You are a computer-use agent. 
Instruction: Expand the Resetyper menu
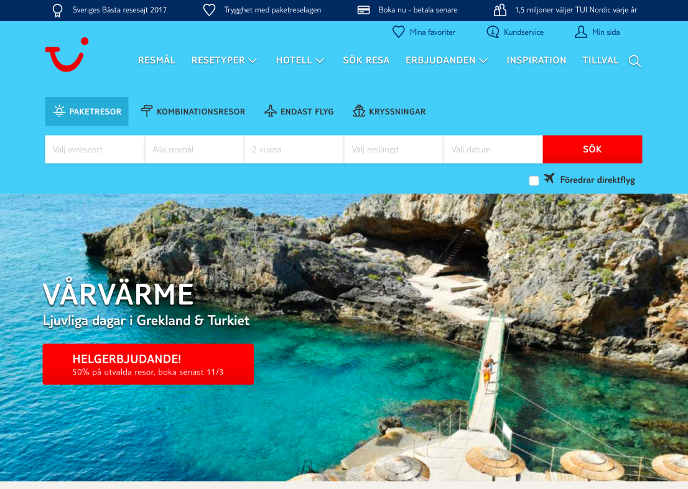(224, 60)
